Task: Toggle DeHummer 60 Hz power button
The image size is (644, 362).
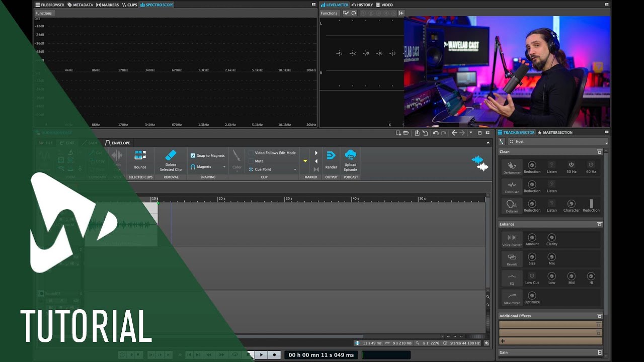Action: click(x=591, y=164)
